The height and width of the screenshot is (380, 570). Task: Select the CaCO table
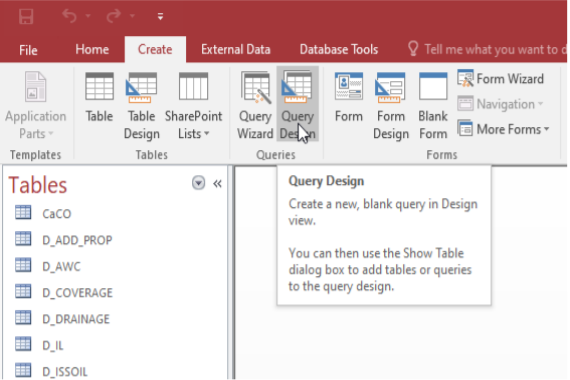click(x=57, y=214)
